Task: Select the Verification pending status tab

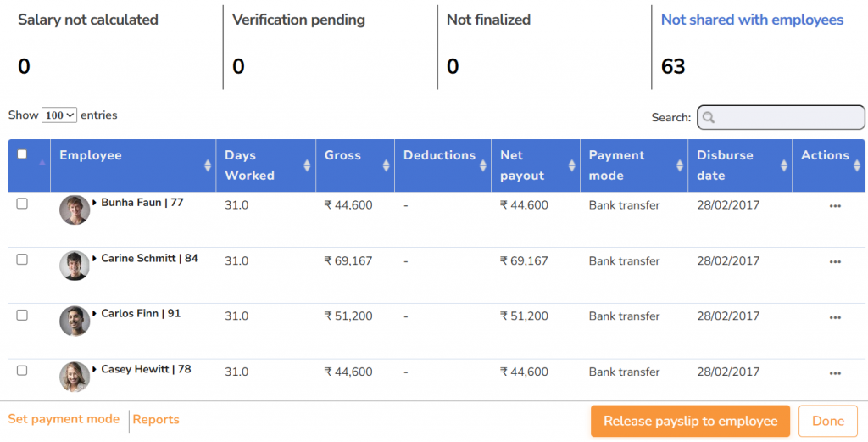Action: tap(298, 20)
